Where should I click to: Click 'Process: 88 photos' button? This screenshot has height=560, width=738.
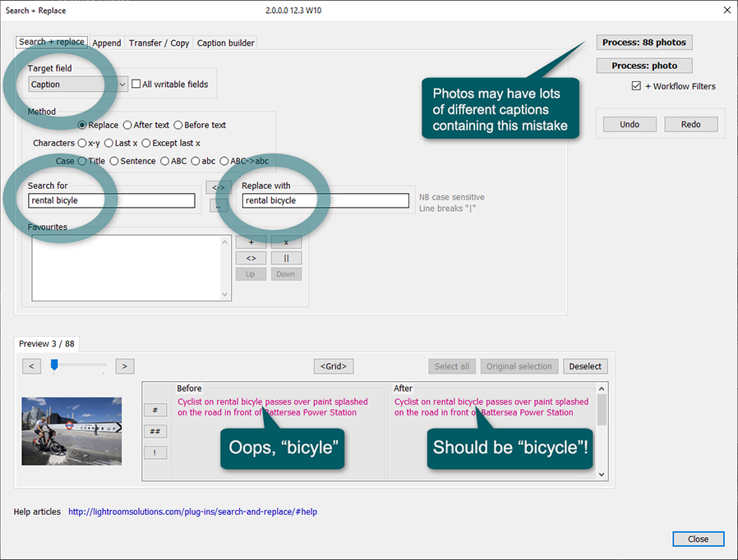point(644,42)
